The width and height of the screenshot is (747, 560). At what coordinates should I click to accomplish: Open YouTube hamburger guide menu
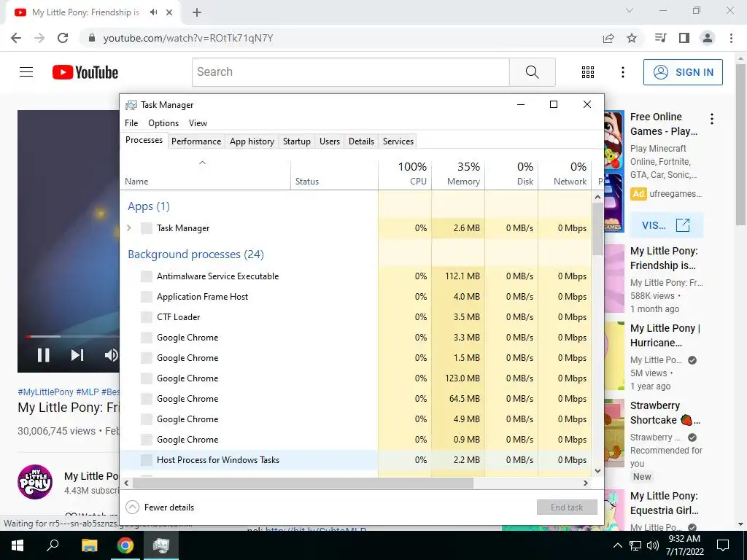(x=26, y=72)
